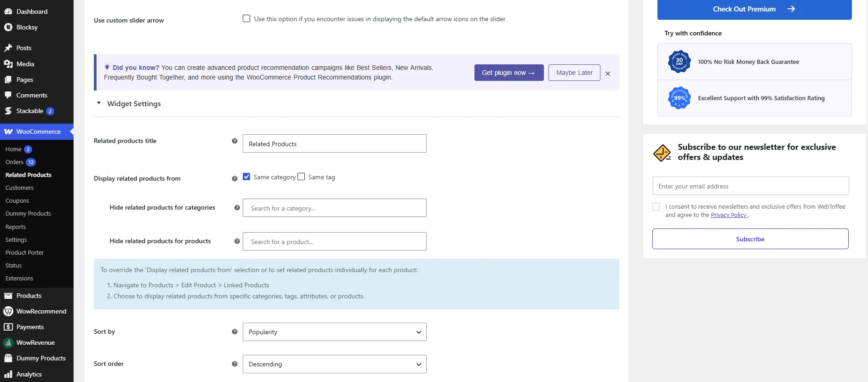The height and width of the screenshot is (382, 868).
Task: Tick the newsletter consent checkbox
Action: (x=656, y=207)
